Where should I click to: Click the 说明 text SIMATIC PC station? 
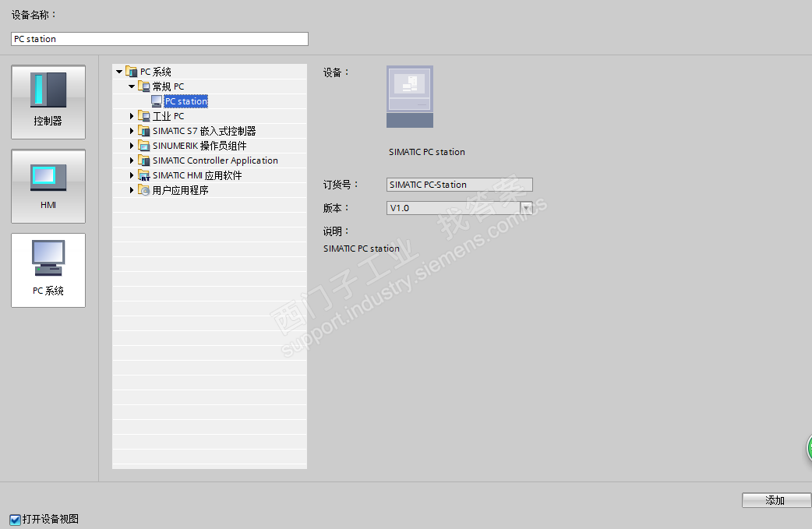click(362, 249)
